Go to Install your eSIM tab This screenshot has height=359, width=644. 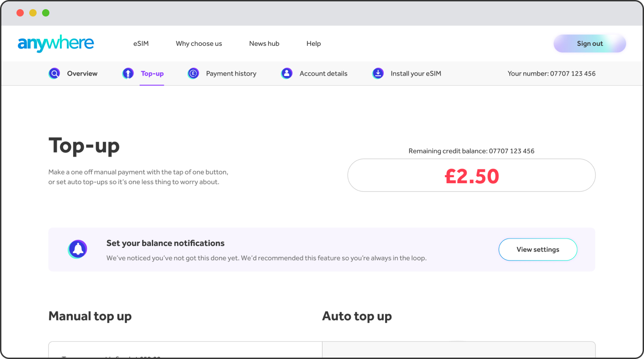[x=416, y=73]
